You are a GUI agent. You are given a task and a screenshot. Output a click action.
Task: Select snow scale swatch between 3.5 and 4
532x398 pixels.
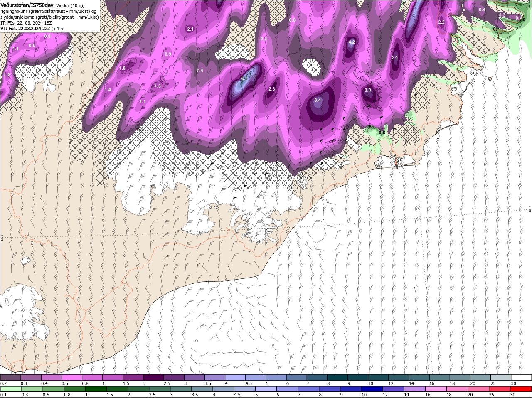coord(215,377)
